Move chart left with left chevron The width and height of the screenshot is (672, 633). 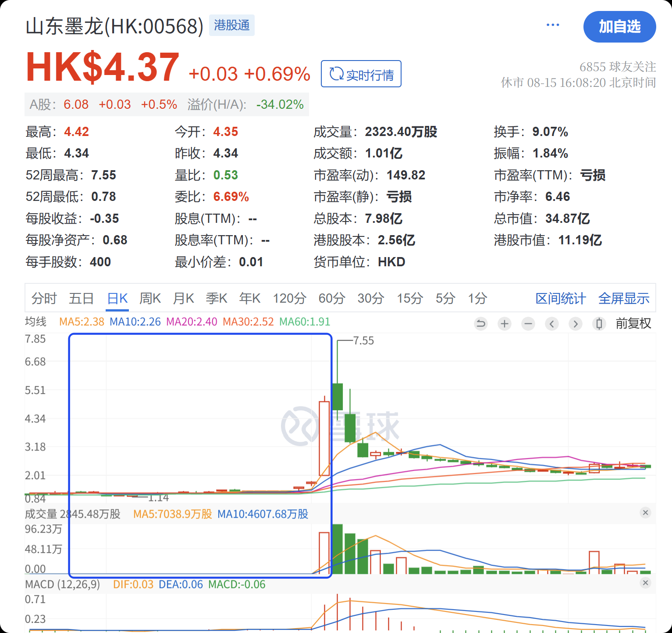pyautogui.click(x=552, y=324)
